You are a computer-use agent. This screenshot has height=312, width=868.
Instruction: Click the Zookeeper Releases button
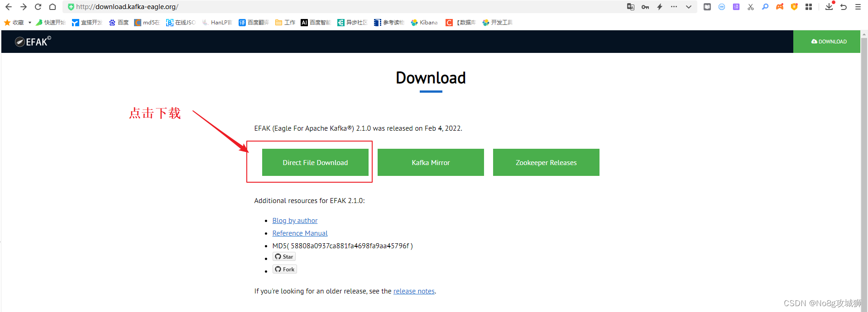[x=546, y=162]
